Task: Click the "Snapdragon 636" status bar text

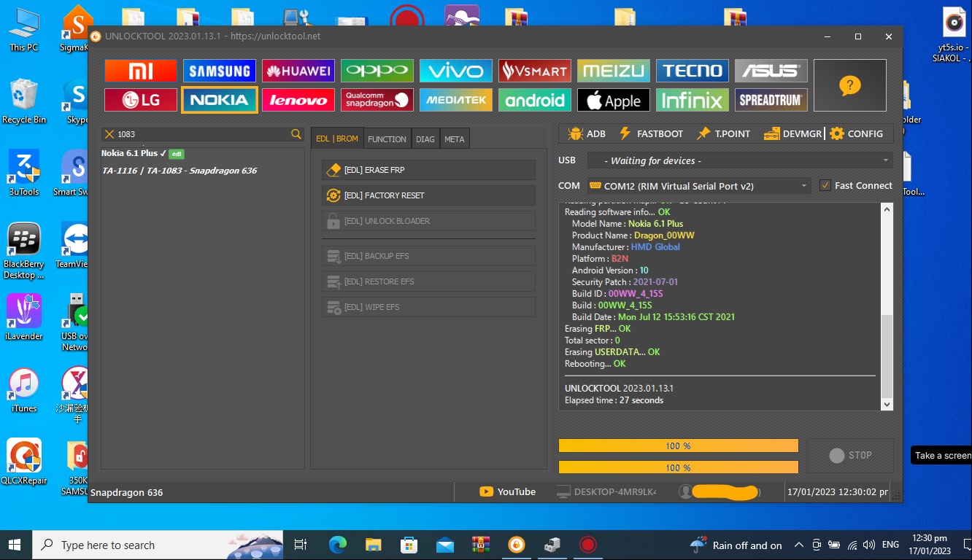Action: (x=127, y=493)
